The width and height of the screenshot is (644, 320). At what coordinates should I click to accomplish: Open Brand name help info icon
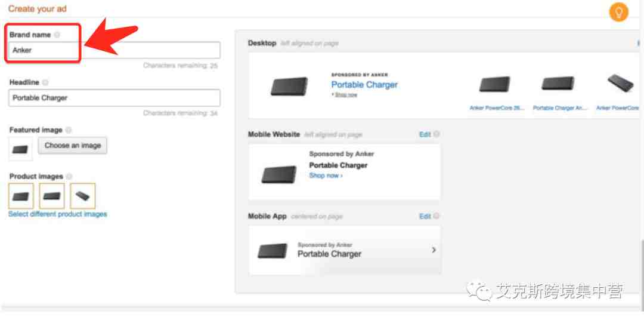click(57, 35)
